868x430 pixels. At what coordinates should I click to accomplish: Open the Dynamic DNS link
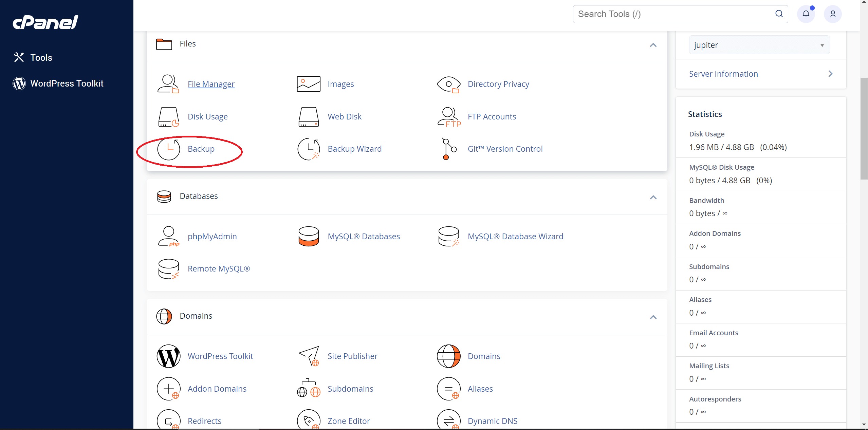coord(493,421)
